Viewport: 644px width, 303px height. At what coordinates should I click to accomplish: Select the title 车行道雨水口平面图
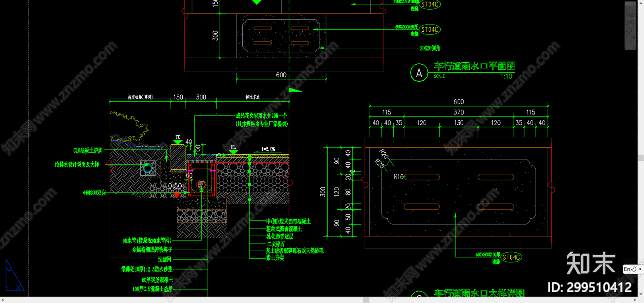tap(475, 66)
